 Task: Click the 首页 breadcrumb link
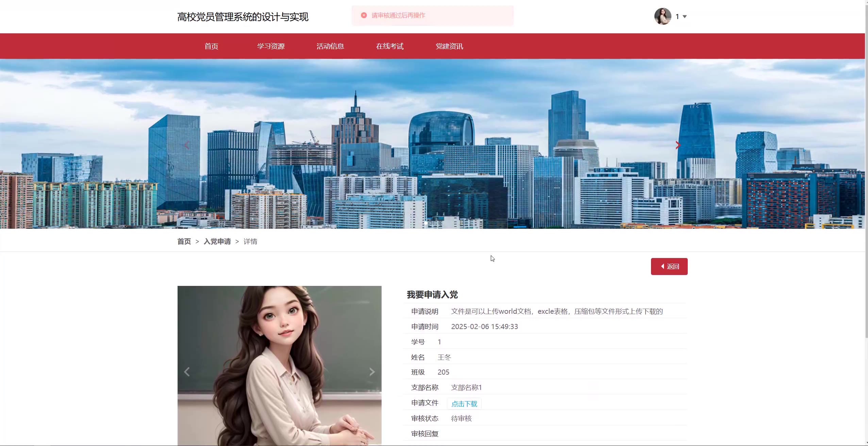tap(184, 241)
